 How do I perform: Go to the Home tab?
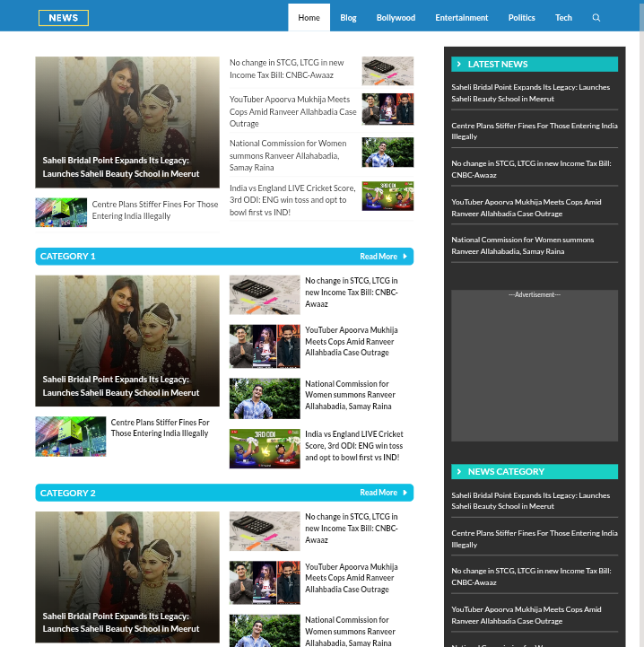pos(309,17)
